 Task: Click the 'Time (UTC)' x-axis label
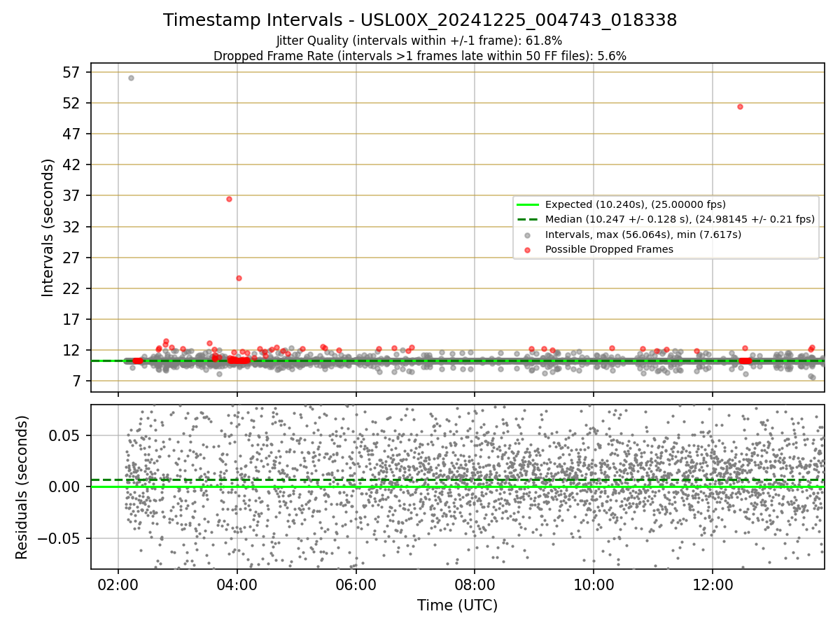[457, 605]
